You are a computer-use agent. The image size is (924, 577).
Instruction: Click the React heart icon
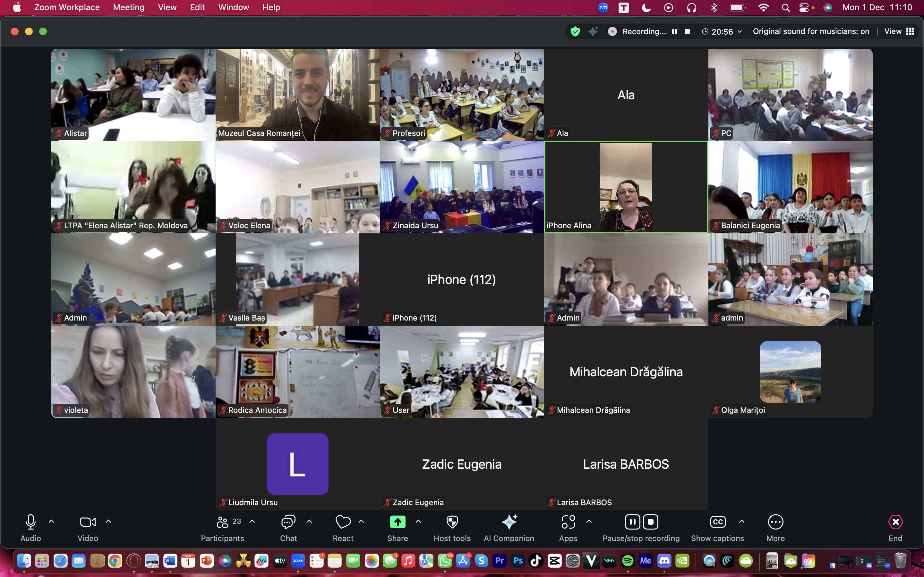[343, 522]
